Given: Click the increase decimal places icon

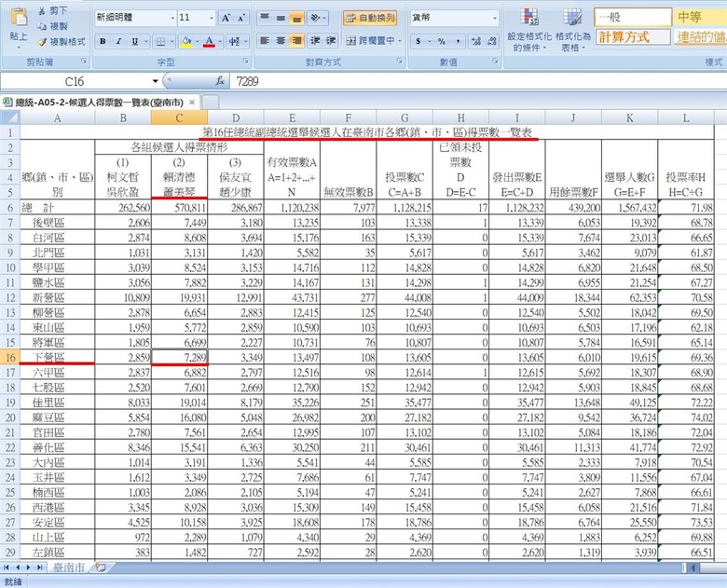Looking at the screenshot, I should coord(476,41).
